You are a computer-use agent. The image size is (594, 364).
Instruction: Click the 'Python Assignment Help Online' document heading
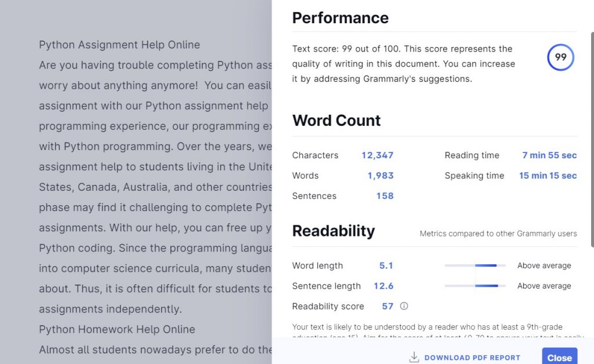pyautogui.click(x=119, y=45)
